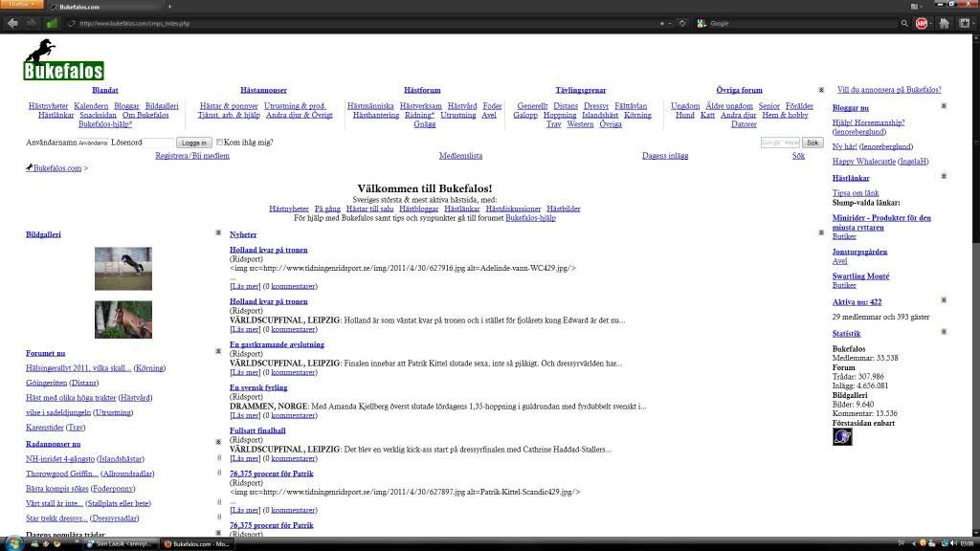Open the Tävlingsgrenar menu heading
Screen dimensions: 980x551
(581, 90)
